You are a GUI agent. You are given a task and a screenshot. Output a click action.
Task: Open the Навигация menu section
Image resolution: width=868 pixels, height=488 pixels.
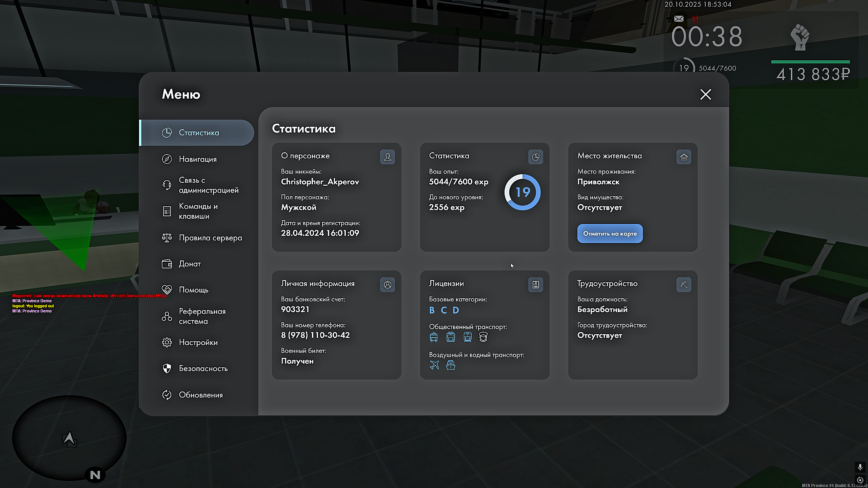coord(197,159)
